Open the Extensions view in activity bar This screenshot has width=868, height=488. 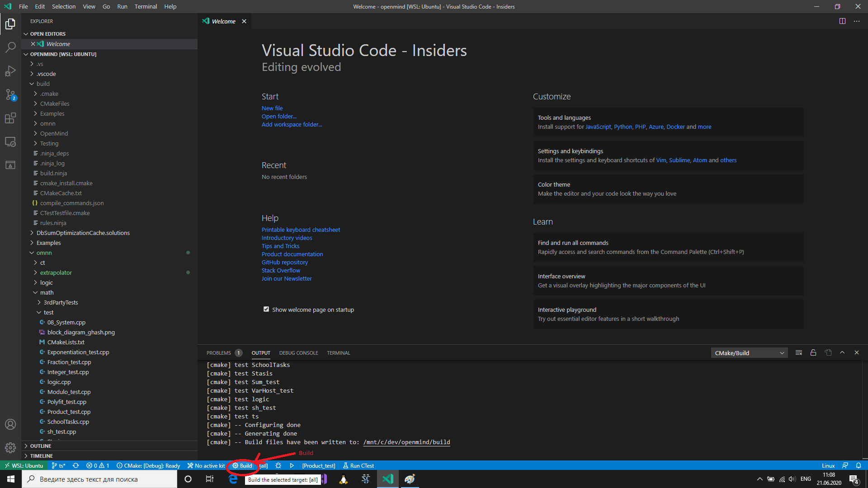click(x=10, y=118)
